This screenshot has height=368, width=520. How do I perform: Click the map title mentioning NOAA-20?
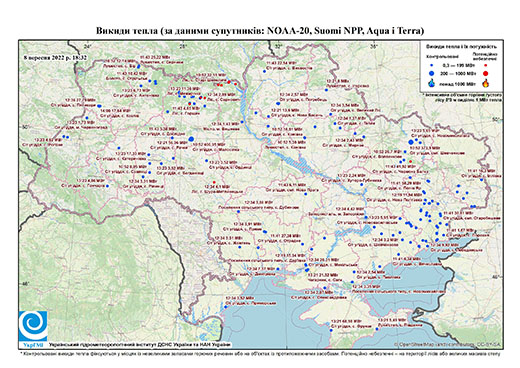click(260, 31)
